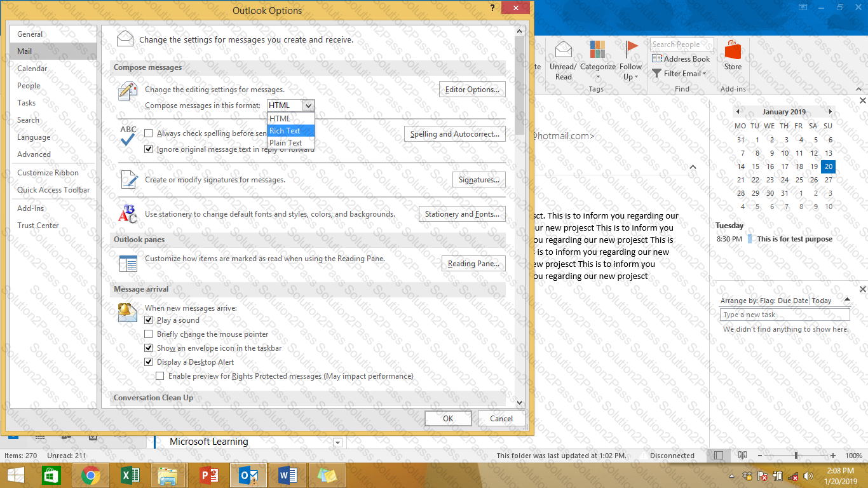Select the Customize Ribbon category
This screenshot has height=488, width=868.
point(53,173)
